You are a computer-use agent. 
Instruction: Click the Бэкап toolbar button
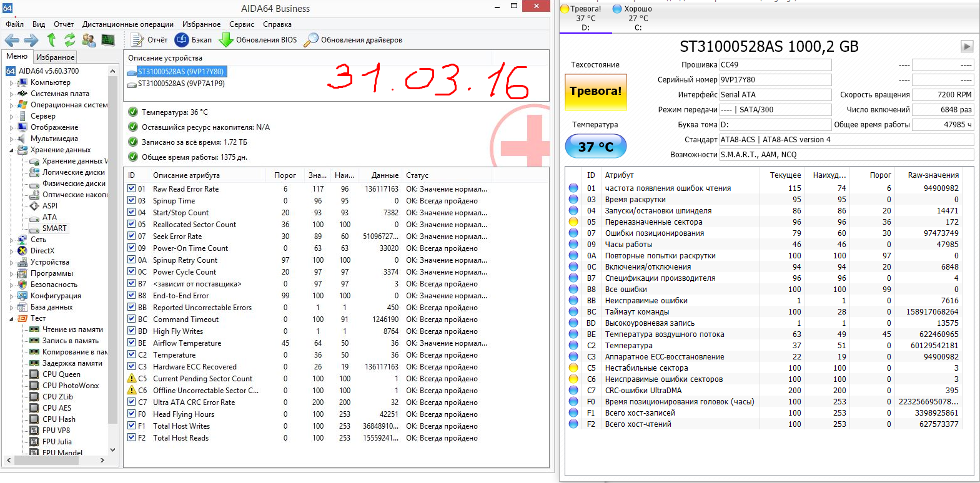tap(194, 40)
